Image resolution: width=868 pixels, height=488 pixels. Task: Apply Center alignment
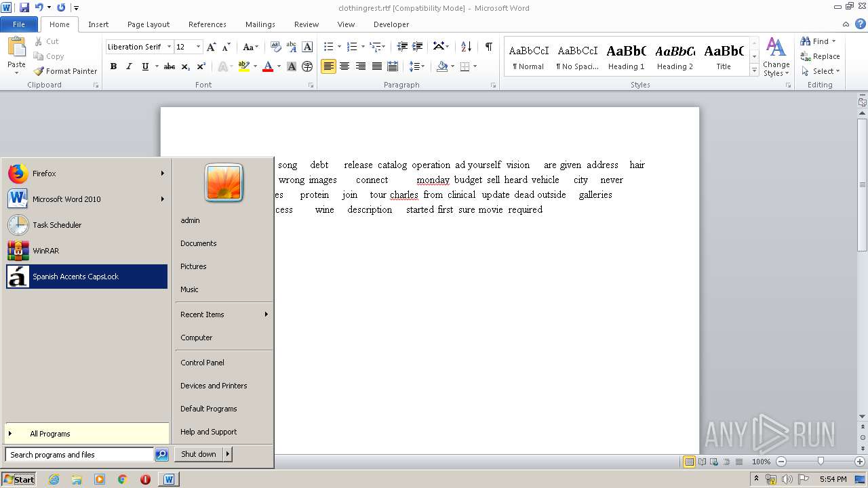[344, 66]
